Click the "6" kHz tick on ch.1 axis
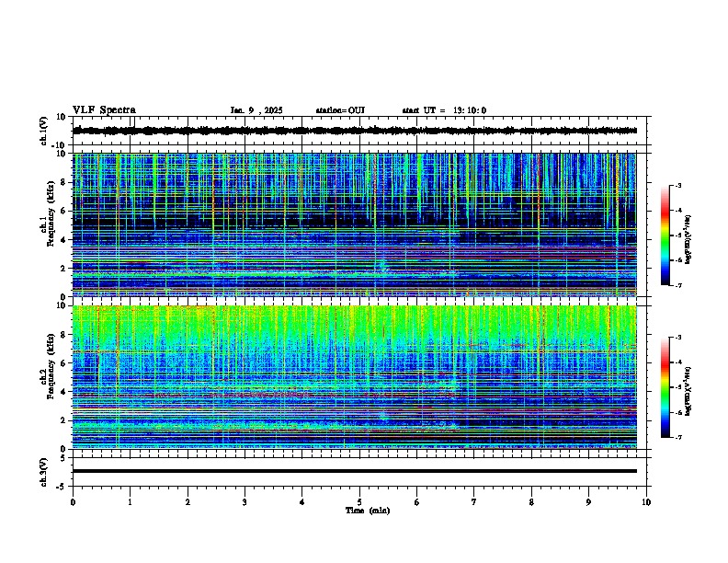 (x=64, y=211)
